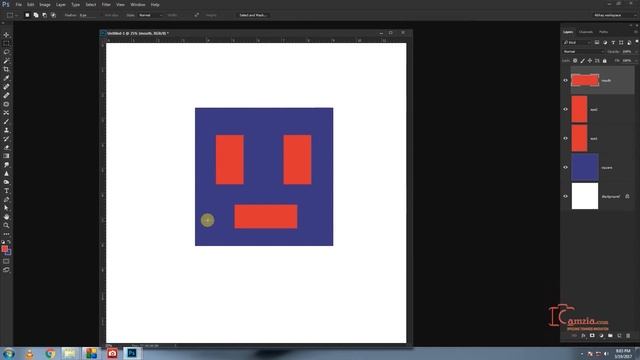This screenshot has width=640, height=360.
Task: Select the Brush tool
Action: (x=6, y=121)
